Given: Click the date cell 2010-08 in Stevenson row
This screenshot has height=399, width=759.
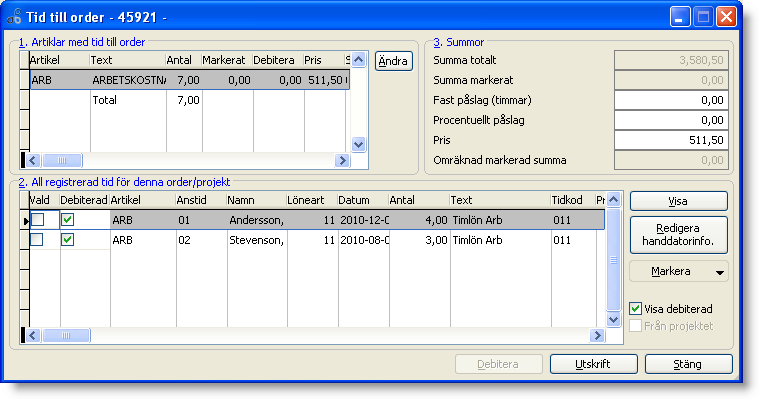Looking at the screenshot, I should click(x=364, y=240).
